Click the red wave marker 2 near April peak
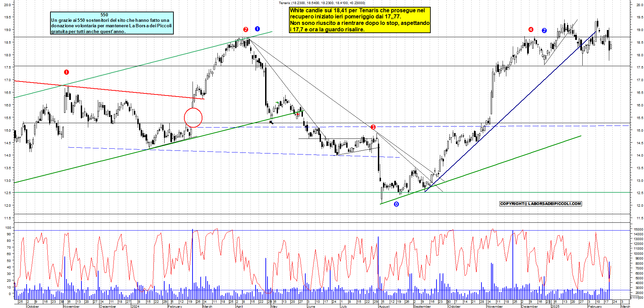The image size is (644, 308). [246, 29]
